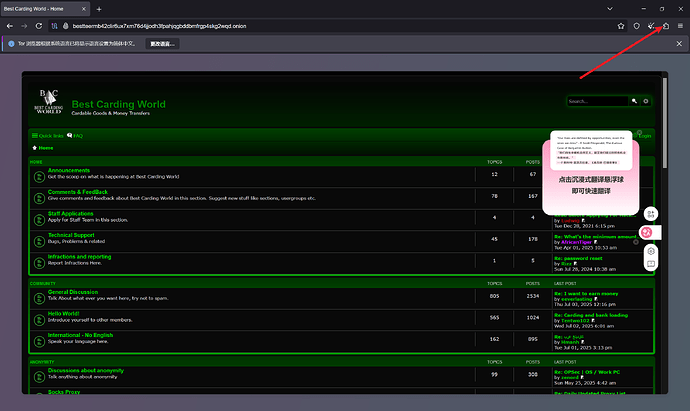Click the Announcements forum status icon
The height and width of the screenshot is (411, 690).
coord(39,176)
